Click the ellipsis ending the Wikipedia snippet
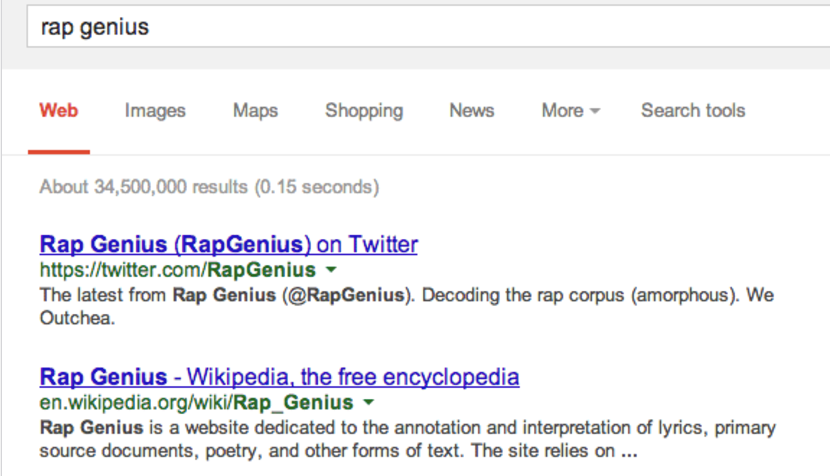 tap(628, 451)
